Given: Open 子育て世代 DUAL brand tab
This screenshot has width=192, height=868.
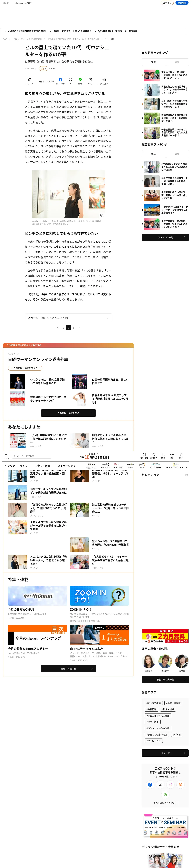Looking at the screenshot, I should coord(118,466).
